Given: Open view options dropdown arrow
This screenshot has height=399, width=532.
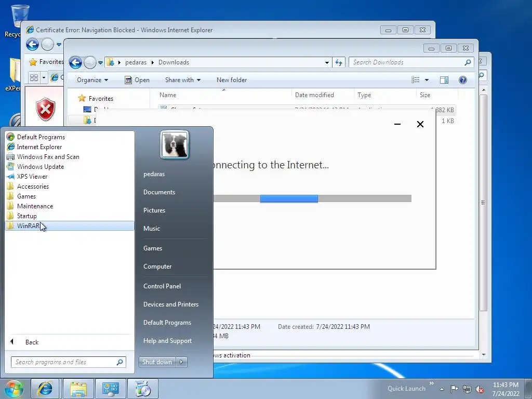Looking at the screenshot, I should pos(427,80).
